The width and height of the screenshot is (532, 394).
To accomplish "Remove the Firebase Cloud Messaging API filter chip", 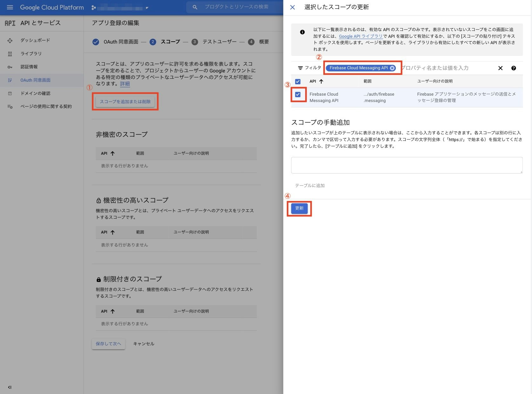I will [393, 68].
